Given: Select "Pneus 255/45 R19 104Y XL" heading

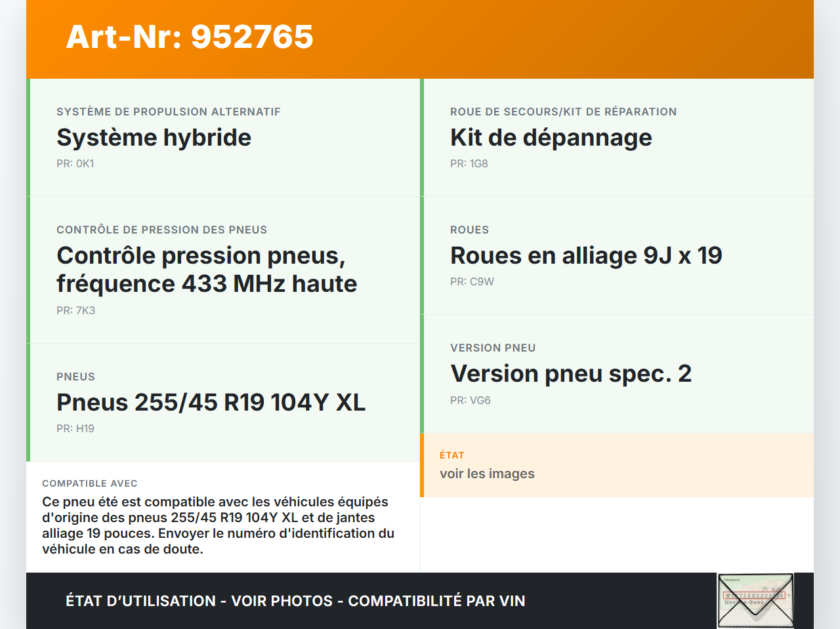Looking at the screenshot, I should (211, 402).
